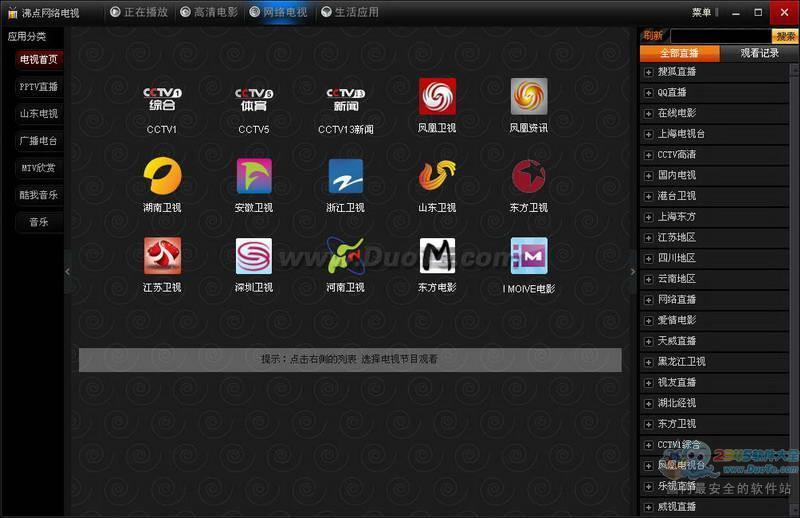Expand the 国内电视 list node
Viewport: 800px width, 518px height.
pos(648,176)
